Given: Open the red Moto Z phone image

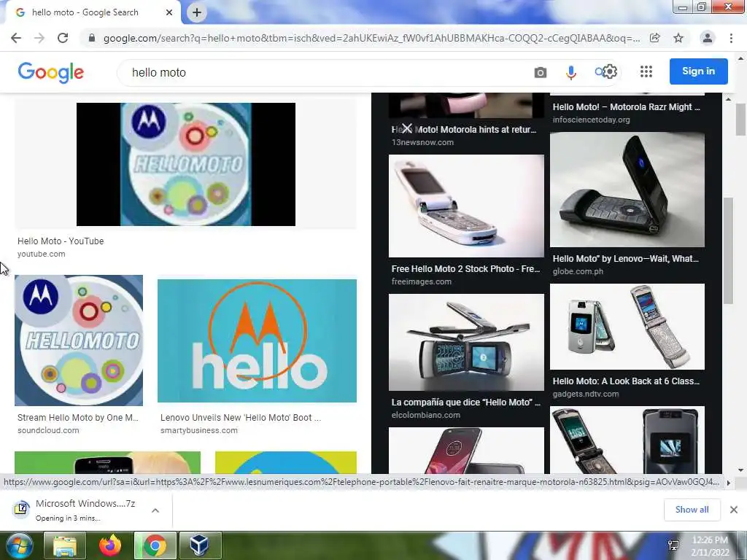Looking at the screenshot, I should coord(466,451).
